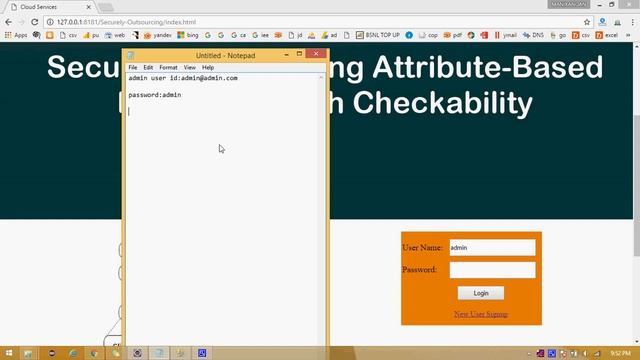Image resolution: width=640 pixels, height=360 pixels.
Task: Open the pdf bookmark
Action: click(453, 35)
